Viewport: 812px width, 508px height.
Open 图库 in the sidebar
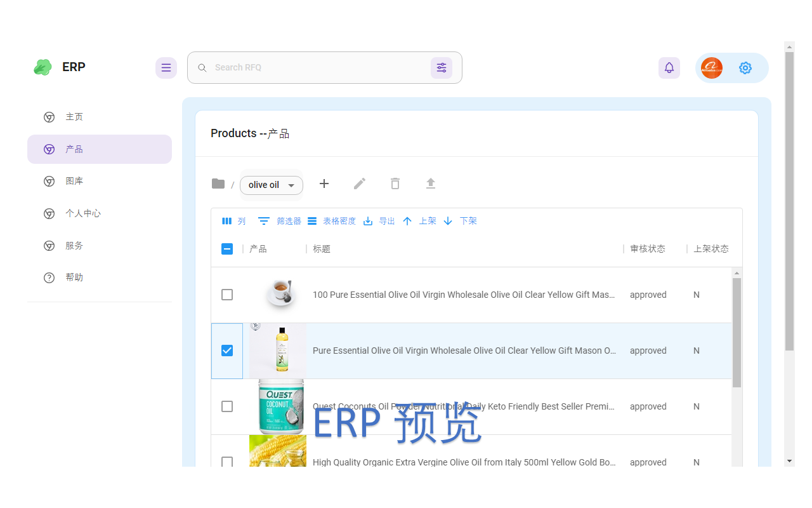pyautogui.click(x=100, y=181)
